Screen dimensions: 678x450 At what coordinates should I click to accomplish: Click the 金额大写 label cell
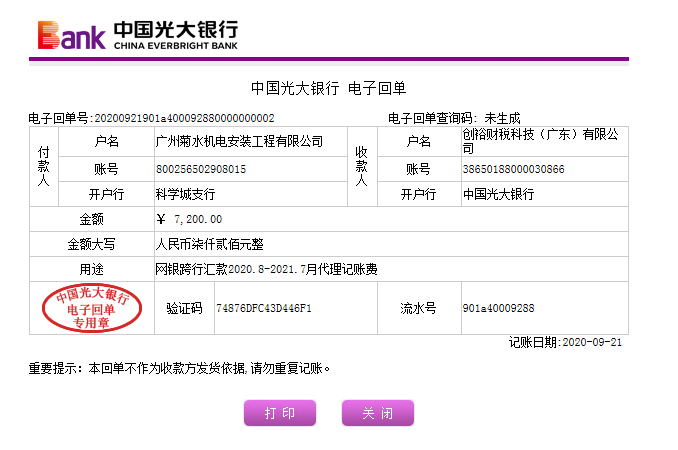pos(92,244)
